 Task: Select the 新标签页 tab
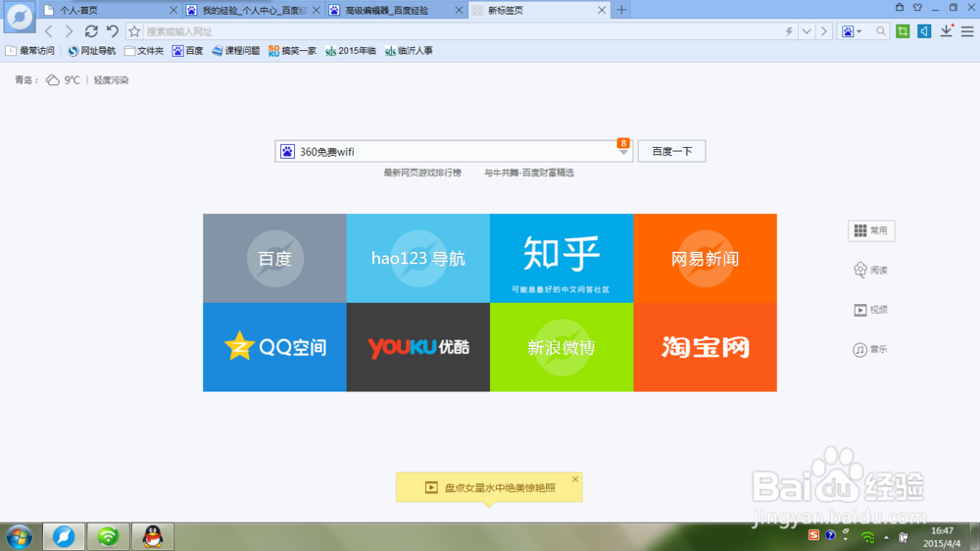[x=539, y=10]
